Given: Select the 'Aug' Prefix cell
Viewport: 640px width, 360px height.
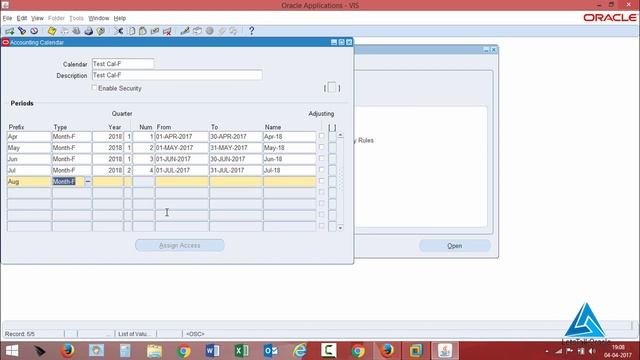Looking at the screenshot, I should tap(29, 181).
